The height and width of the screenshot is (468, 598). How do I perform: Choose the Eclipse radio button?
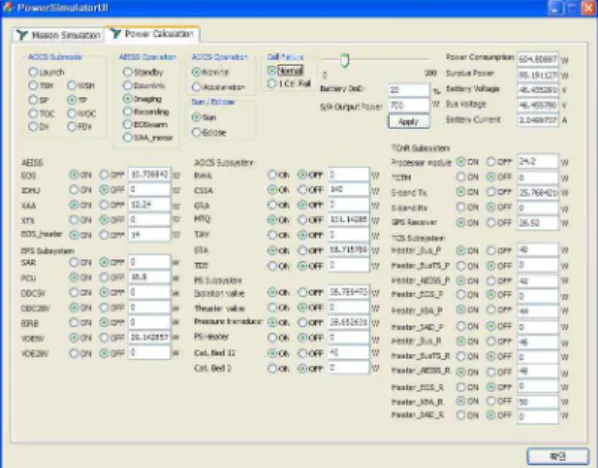tap(196, 132)
